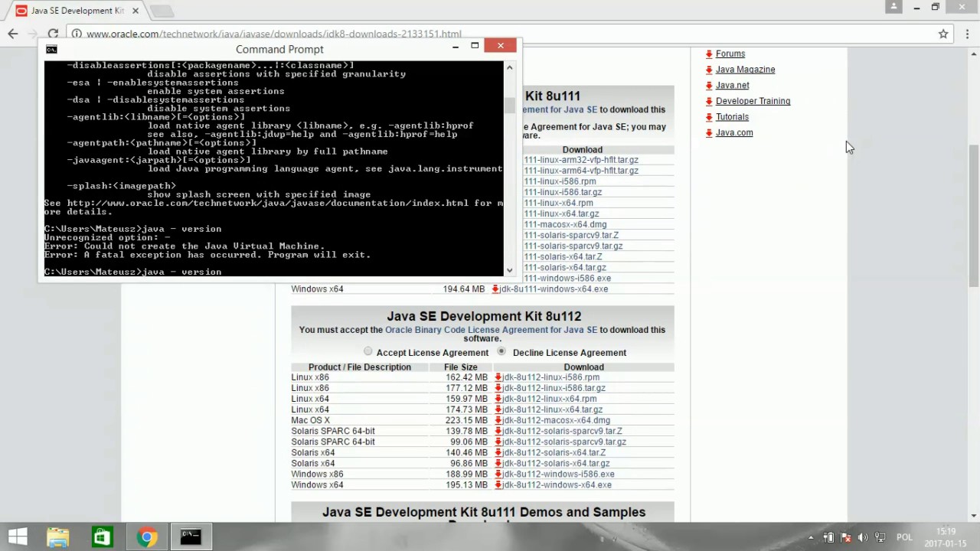
Task: View site information icon in address bar
Action: click(x=77, y=34)
